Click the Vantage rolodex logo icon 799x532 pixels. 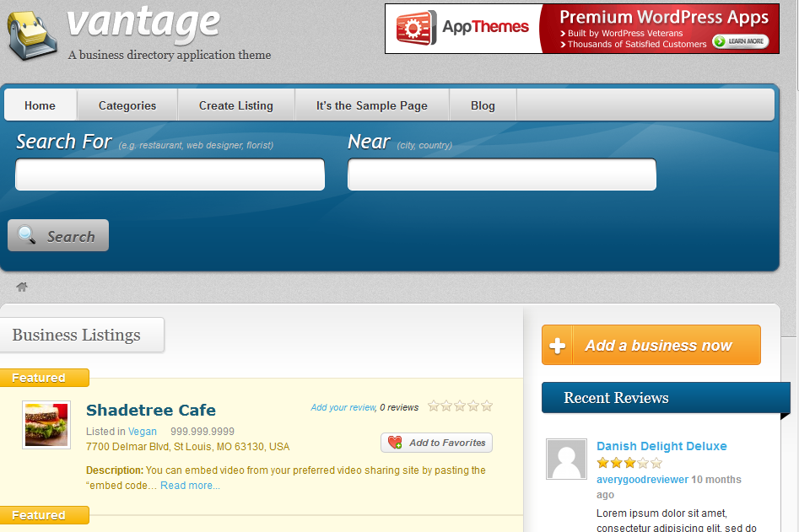tap(31, 35)
